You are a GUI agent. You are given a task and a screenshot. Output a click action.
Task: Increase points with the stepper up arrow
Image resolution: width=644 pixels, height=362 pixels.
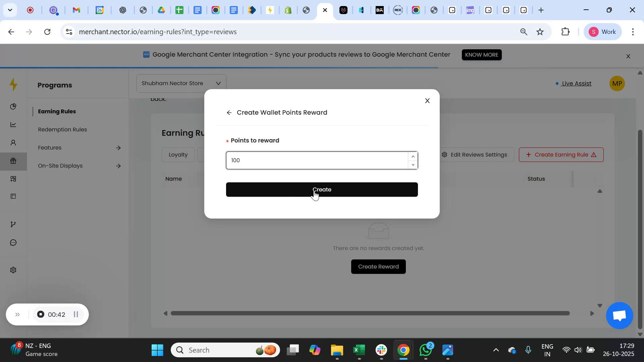[x=413, y=156]
